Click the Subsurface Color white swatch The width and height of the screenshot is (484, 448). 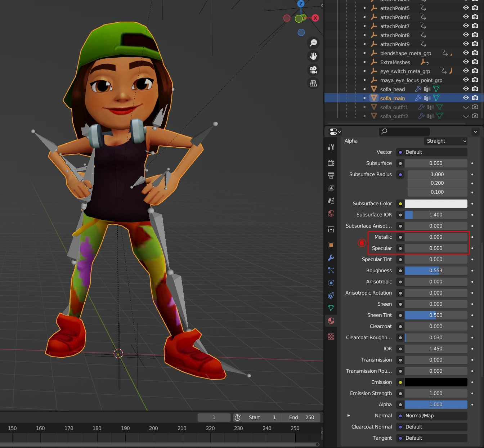[436, 204]
